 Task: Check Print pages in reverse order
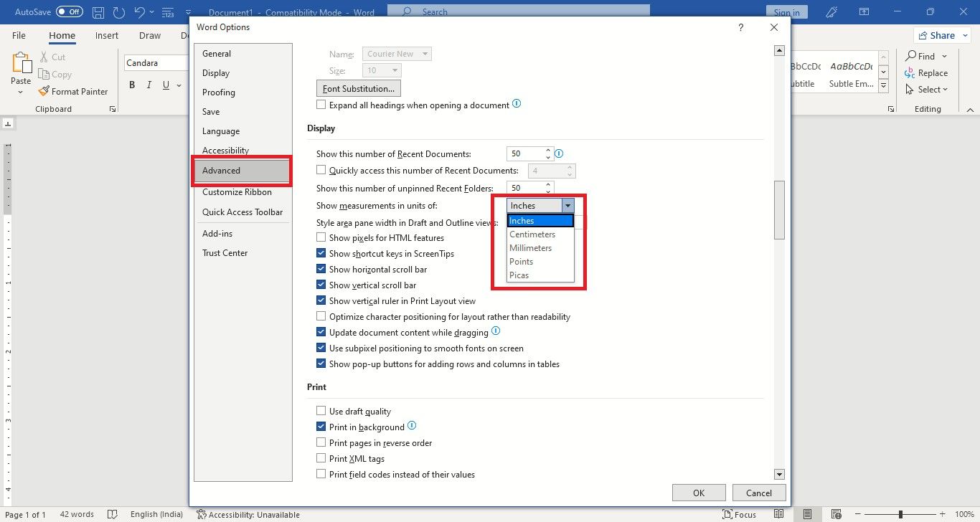[321, 442]
